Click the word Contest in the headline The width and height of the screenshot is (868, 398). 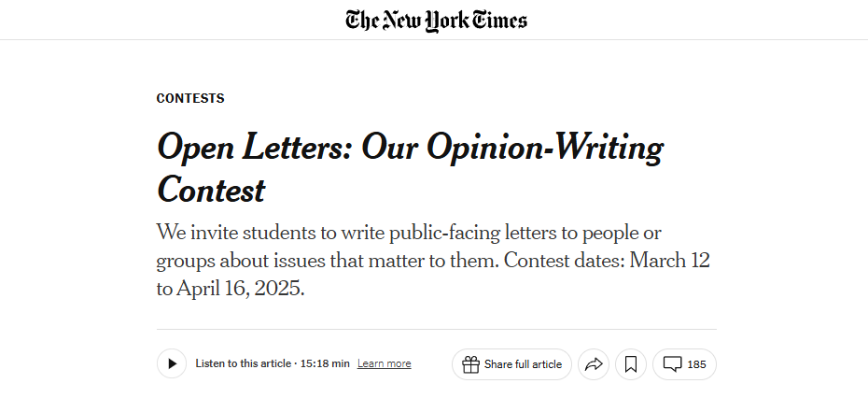click(x=211, y=190)
